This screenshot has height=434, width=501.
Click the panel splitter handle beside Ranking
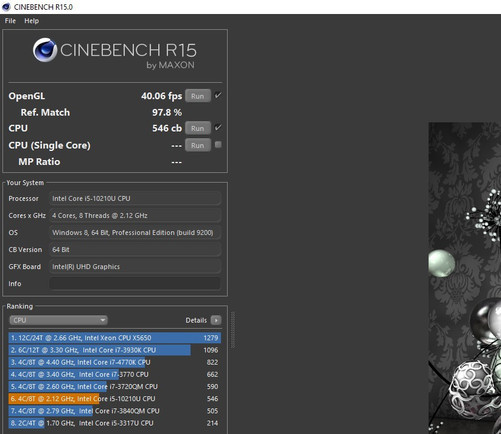(x=233, y=330)
